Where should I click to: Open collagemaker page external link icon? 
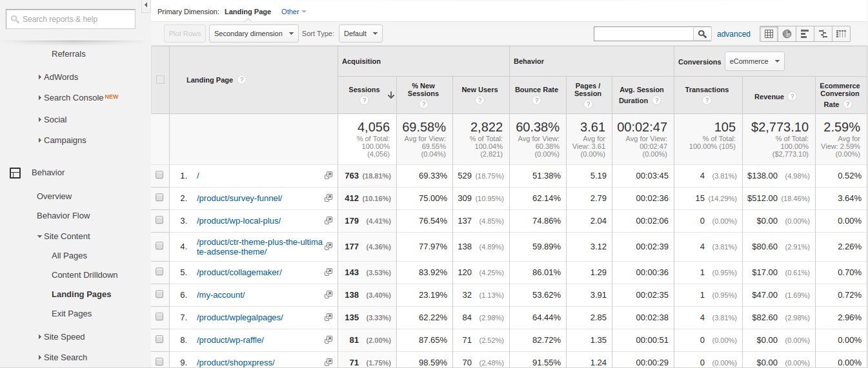[x=328, y=272]
